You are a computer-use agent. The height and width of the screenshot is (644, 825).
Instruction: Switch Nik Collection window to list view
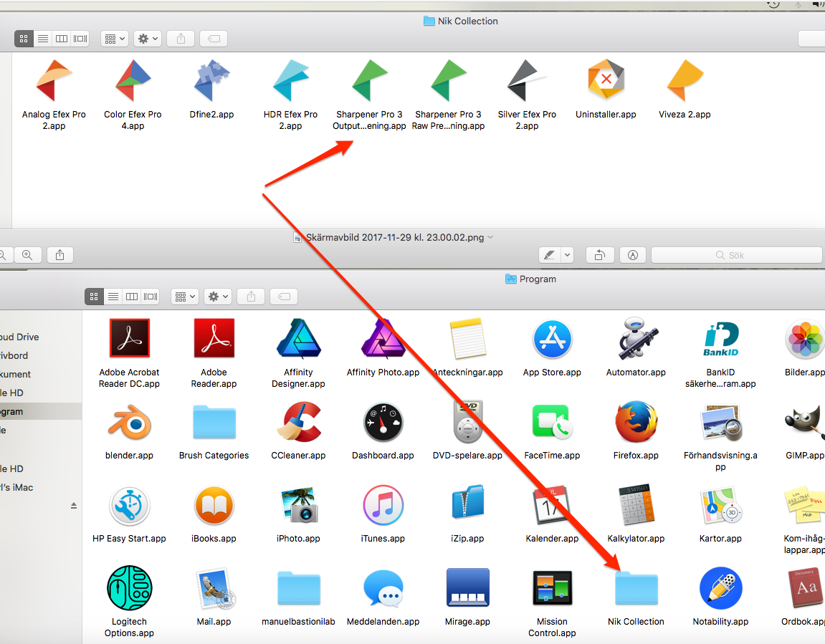[x=43, y=39]
